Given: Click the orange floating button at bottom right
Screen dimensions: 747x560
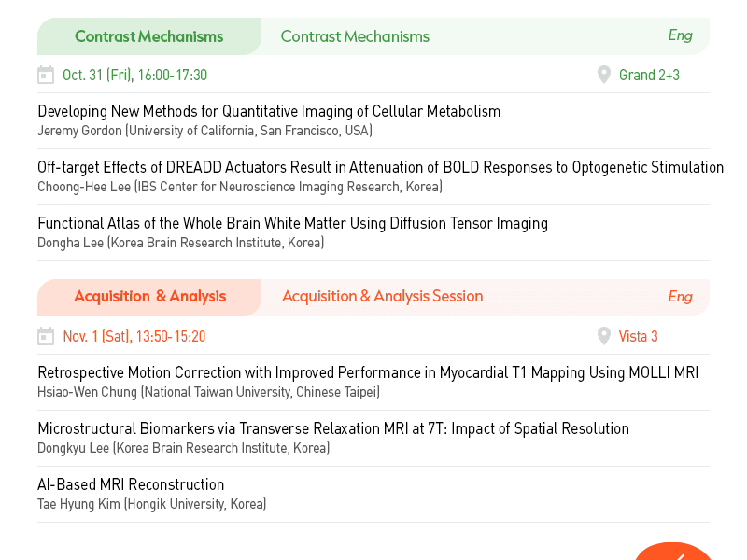Looking at the screenshot, I should (x=672, y=552).
